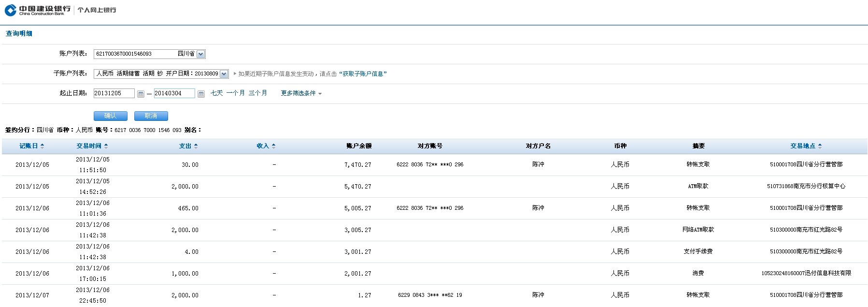Open the end date calendar picker

click(x=201, y=94)
